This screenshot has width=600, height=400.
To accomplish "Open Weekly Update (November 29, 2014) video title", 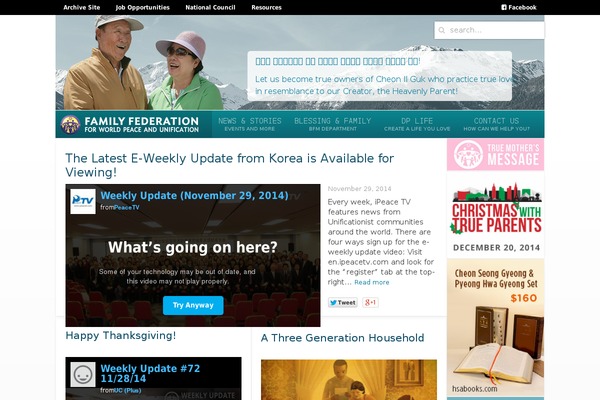I will coord(194,196).
